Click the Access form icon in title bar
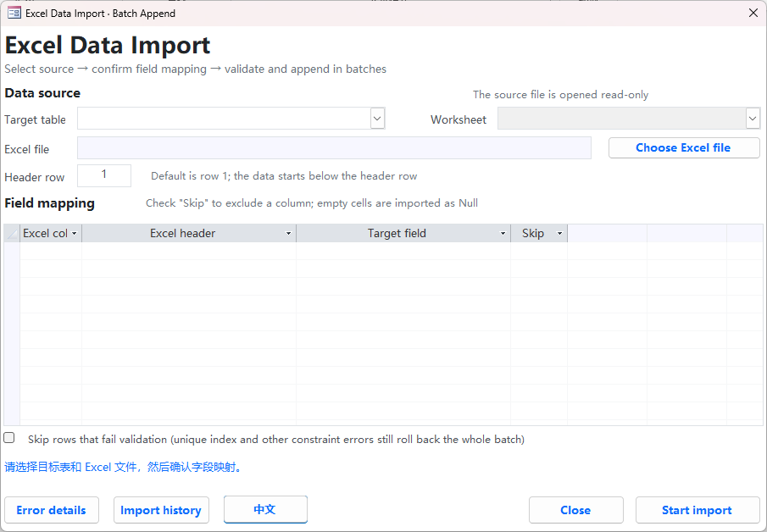Screen dimensions: 767x532 (x=14, y=14)
